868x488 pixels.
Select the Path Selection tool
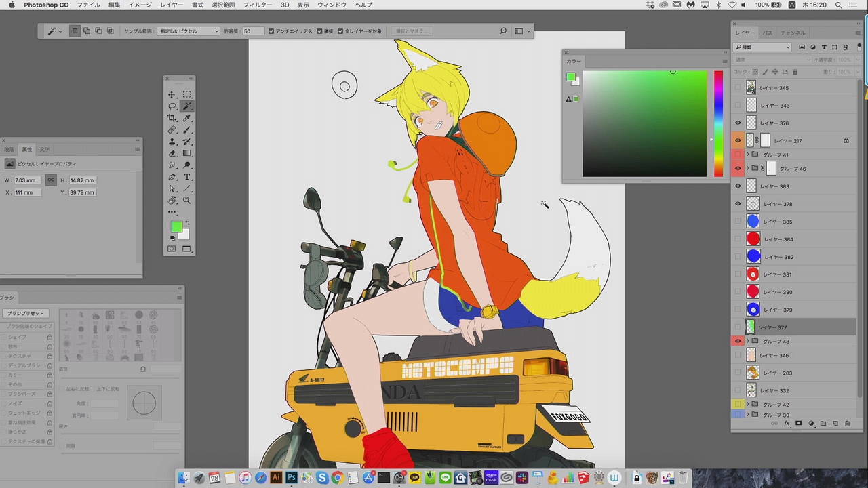pos(172,189)
